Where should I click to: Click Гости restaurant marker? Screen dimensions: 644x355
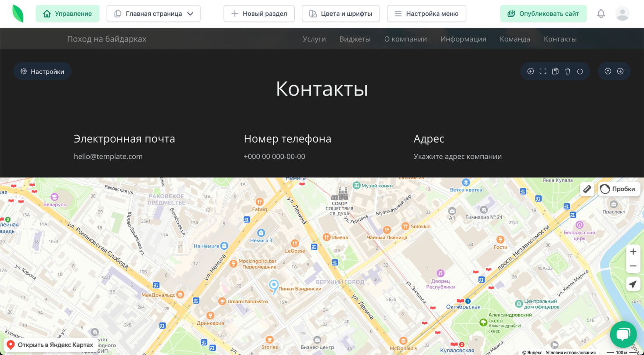coord(500,239)
